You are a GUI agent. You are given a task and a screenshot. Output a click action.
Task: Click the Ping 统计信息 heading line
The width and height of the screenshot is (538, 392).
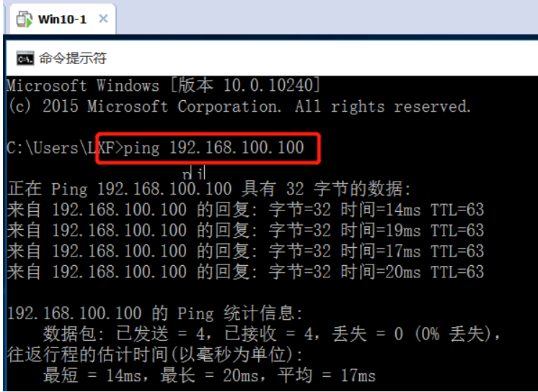click(x=155, y=313)
